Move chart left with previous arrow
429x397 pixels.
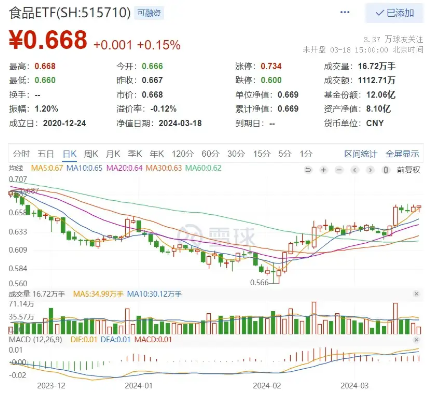355,170
